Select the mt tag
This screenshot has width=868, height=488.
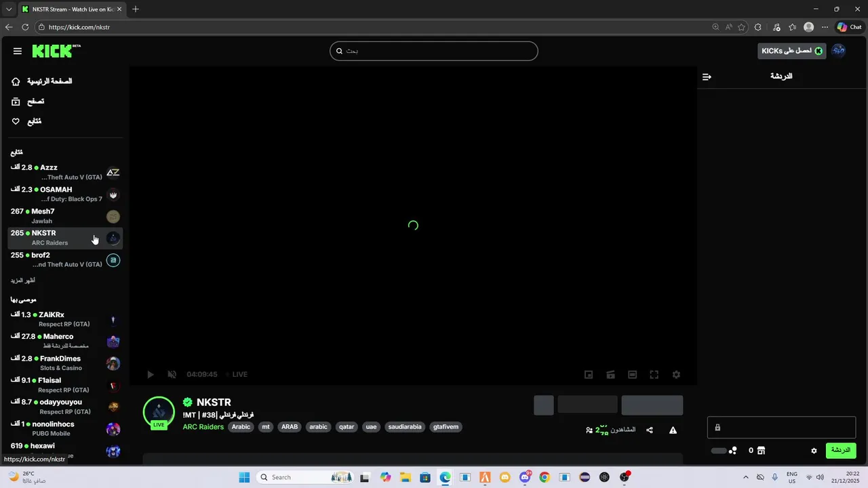coord(266,427)
